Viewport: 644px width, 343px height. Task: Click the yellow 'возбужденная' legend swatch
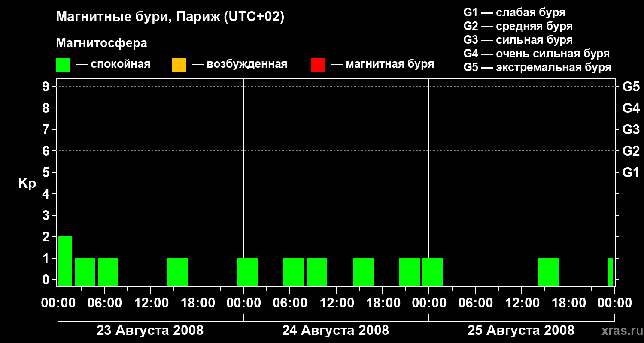tap(179, 65)
